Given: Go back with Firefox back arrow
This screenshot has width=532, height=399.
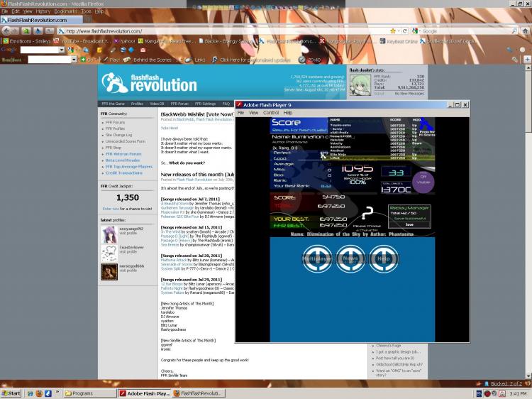Looking at the screenshot, I should (6, 31).
